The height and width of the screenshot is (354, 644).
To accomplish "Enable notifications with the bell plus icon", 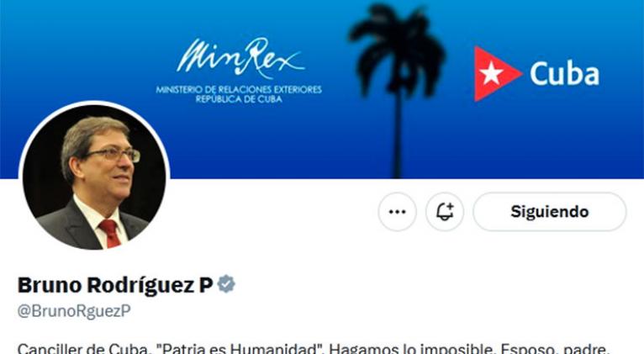I will pos(445,212).
